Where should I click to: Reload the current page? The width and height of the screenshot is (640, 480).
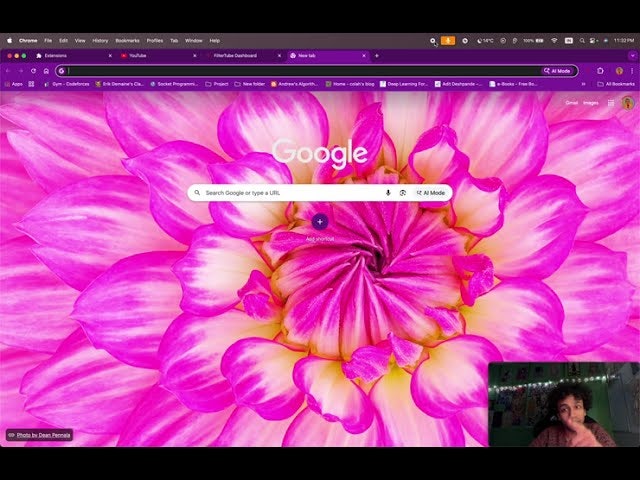click(33, 71)
